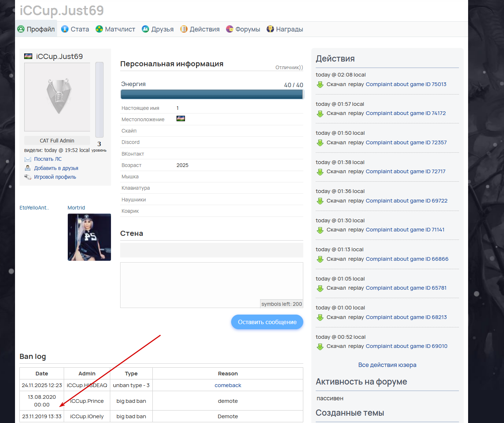
Task: Click the wall message text area
Action: [212, 285]
